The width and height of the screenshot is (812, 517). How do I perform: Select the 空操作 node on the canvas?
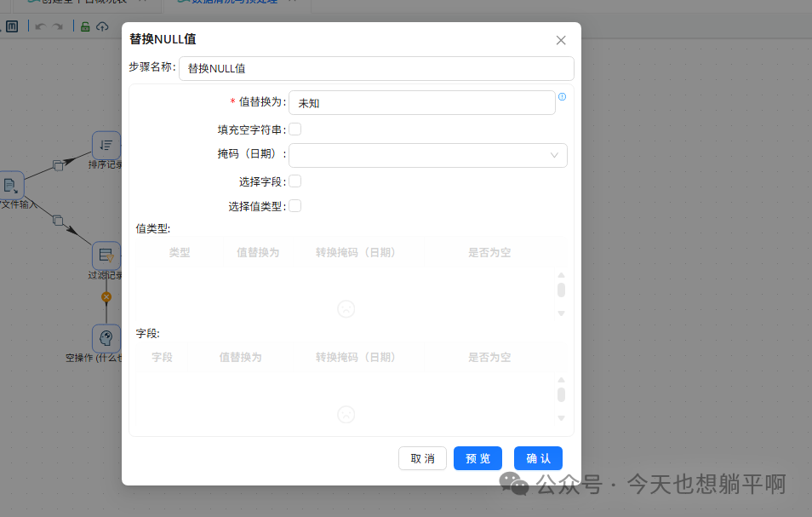pyautogui.click(x=106, y=338)
